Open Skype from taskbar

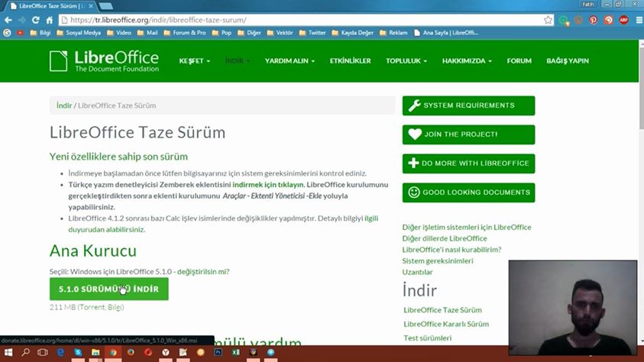(x=78, y=353)
